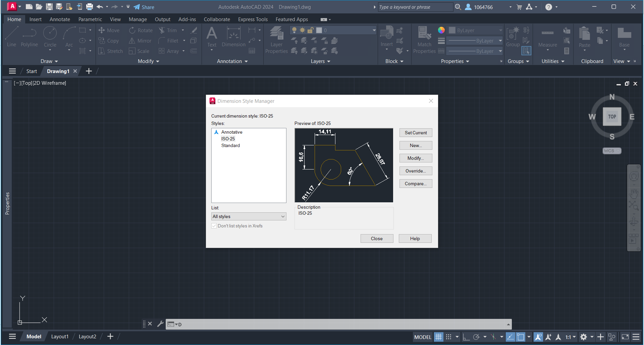Click the Undo arrow
Image resolution: width=644 pixels, height=345 pixels.
(x=100, y=7)
